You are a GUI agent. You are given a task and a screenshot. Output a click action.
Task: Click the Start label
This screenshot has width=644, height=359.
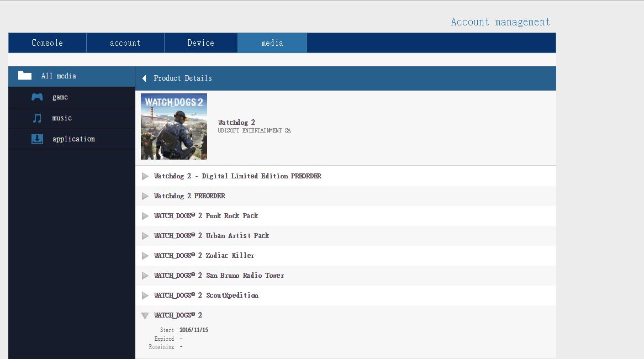point(167,330)
